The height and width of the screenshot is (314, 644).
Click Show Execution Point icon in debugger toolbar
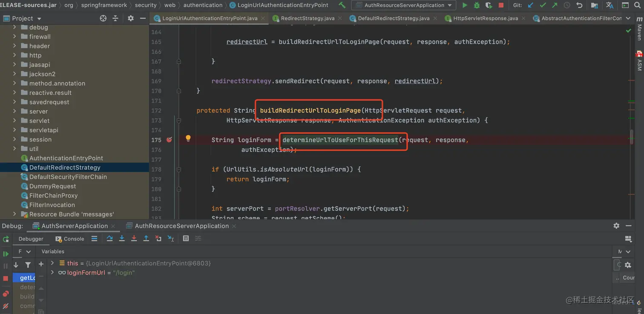coord(95,239)
